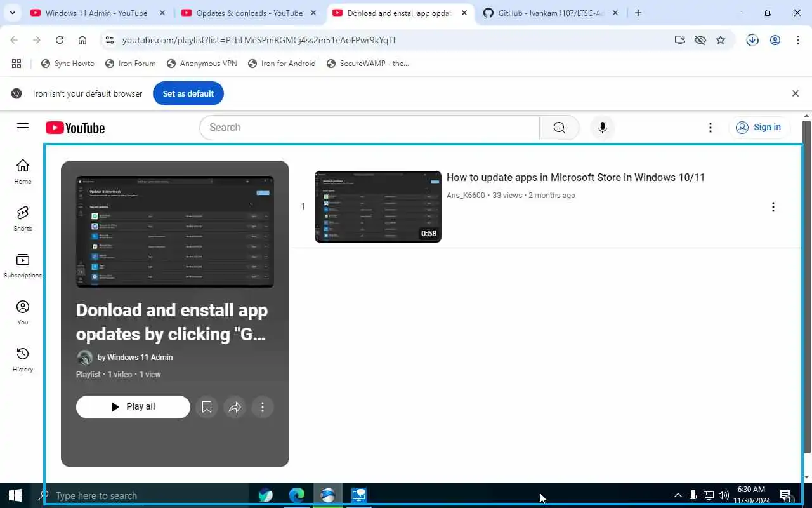This screenshot has height=508, width=812.
Task: Focus the YouTube search field
Action: click(369, 128)
